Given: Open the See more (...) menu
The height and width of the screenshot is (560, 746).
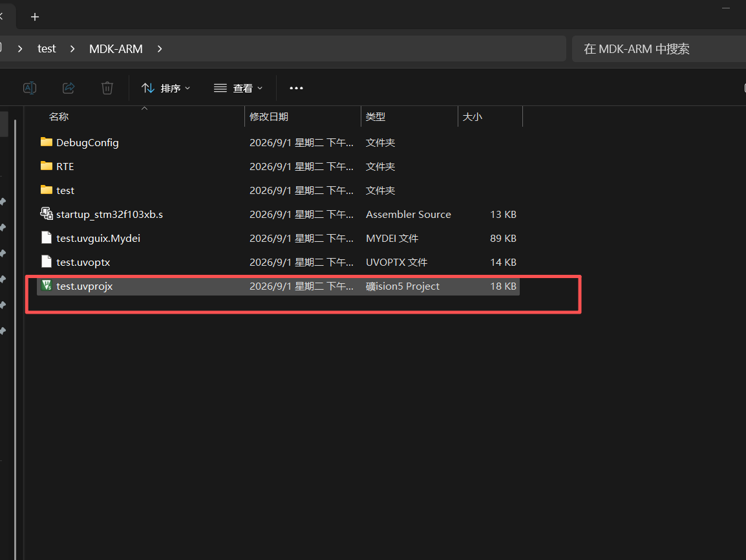Looking at the screenshot, I should (296, 88).
